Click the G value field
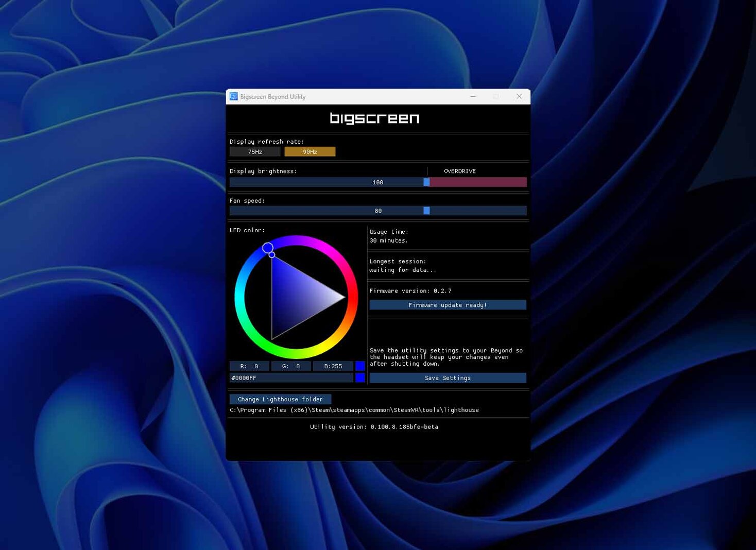 (291, 366)
